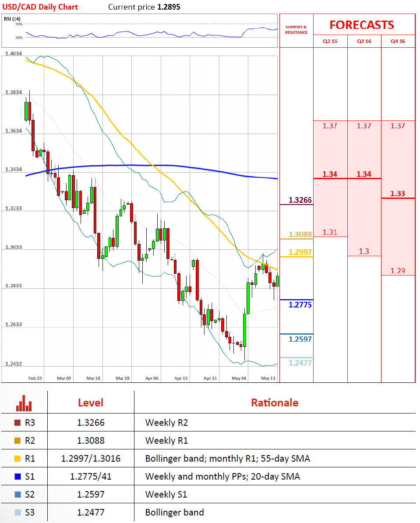Click the 1.3088 resistance level label
This screenshot has width=420, height=523.
point(300,234)
